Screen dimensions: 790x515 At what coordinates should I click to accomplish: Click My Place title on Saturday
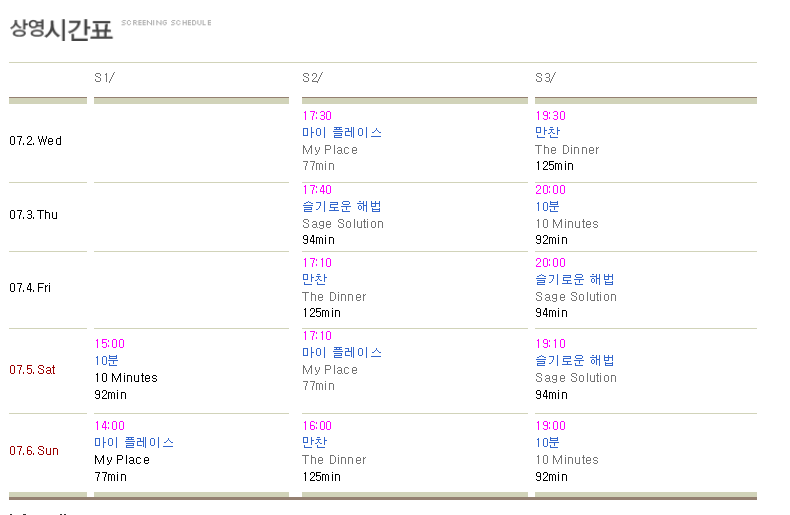pos(330,370)
